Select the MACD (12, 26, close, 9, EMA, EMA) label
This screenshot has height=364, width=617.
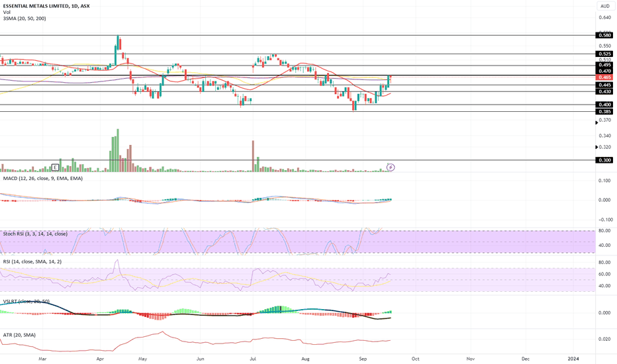click(x=43, y=178)
